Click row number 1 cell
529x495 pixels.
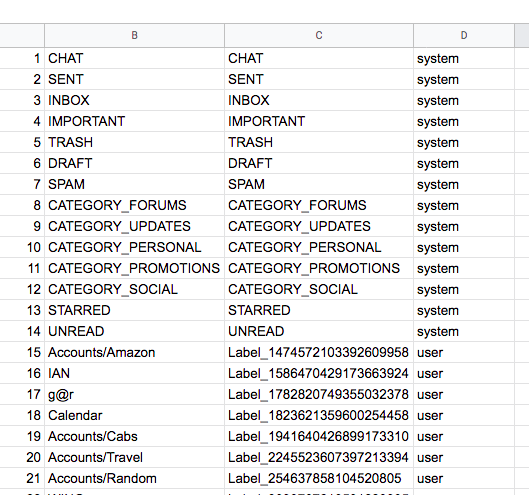pyautogui.click(x=22, y=58)
